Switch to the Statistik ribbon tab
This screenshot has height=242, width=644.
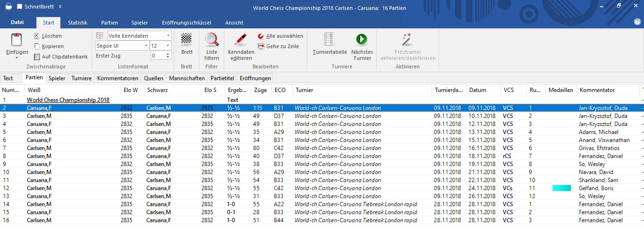point(77,23)
